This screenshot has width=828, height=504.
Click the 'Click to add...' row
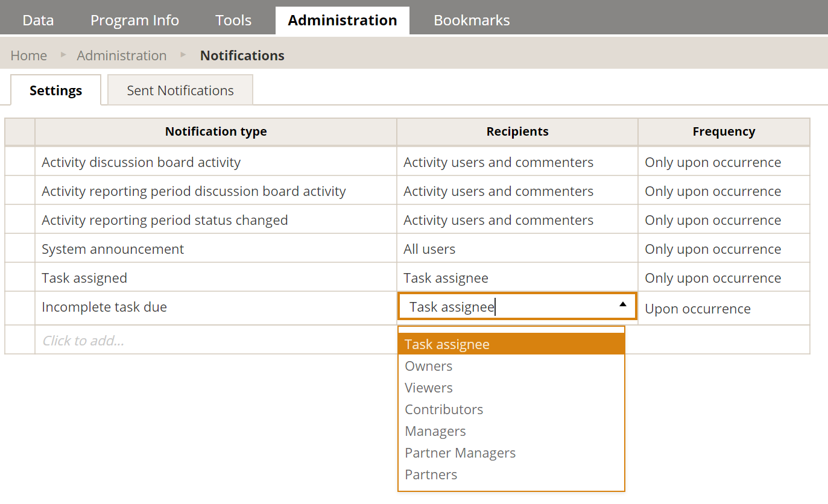pyautogui.click(x=83, y=341)
